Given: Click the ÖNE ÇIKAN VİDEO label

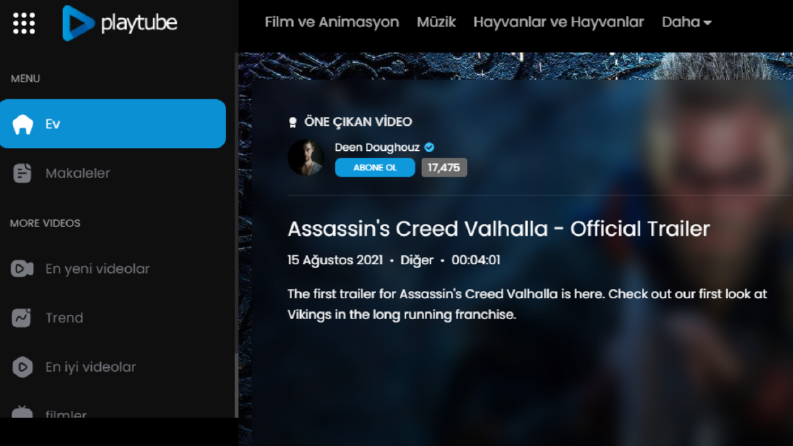Looking at the screenshot, I should [x=358, y=122].
